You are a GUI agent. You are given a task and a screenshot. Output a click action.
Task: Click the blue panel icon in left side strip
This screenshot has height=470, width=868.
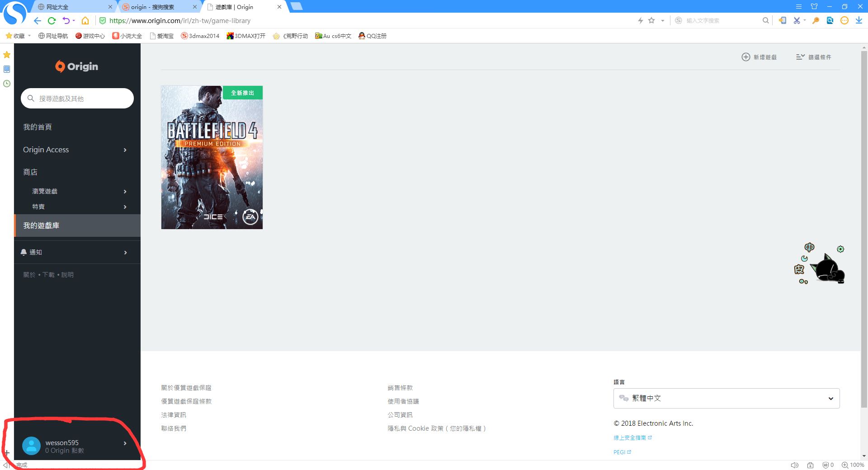click(7, 69)
